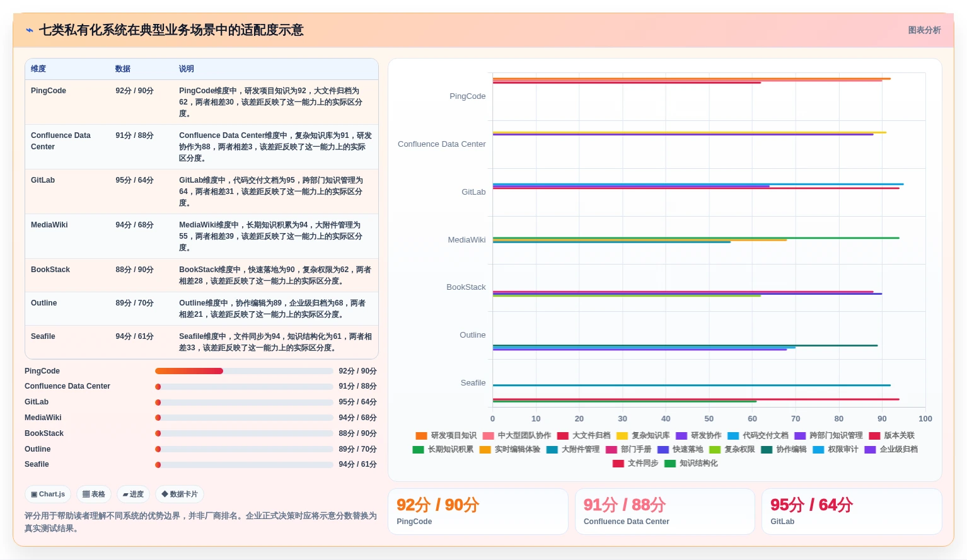Hide the 部门手册 dataset via legend
The height and width of the screenshot is (560, 967).
point(628,449)
